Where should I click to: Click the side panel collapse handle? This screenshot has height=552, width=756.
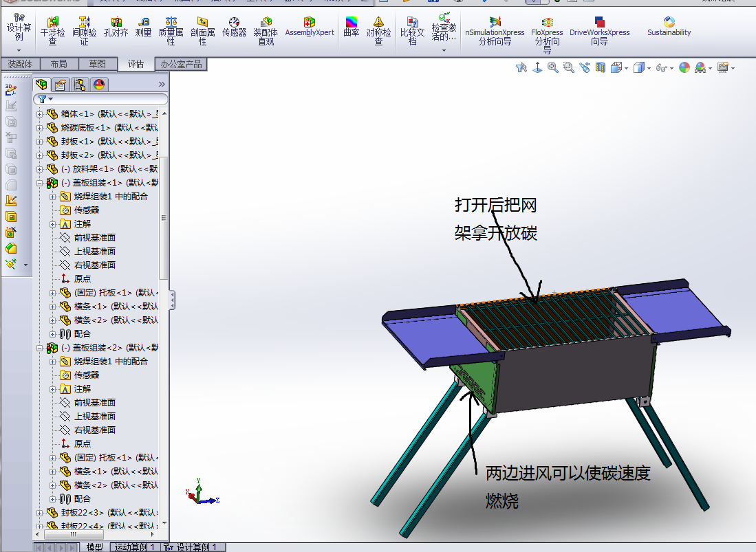point(172,300)
